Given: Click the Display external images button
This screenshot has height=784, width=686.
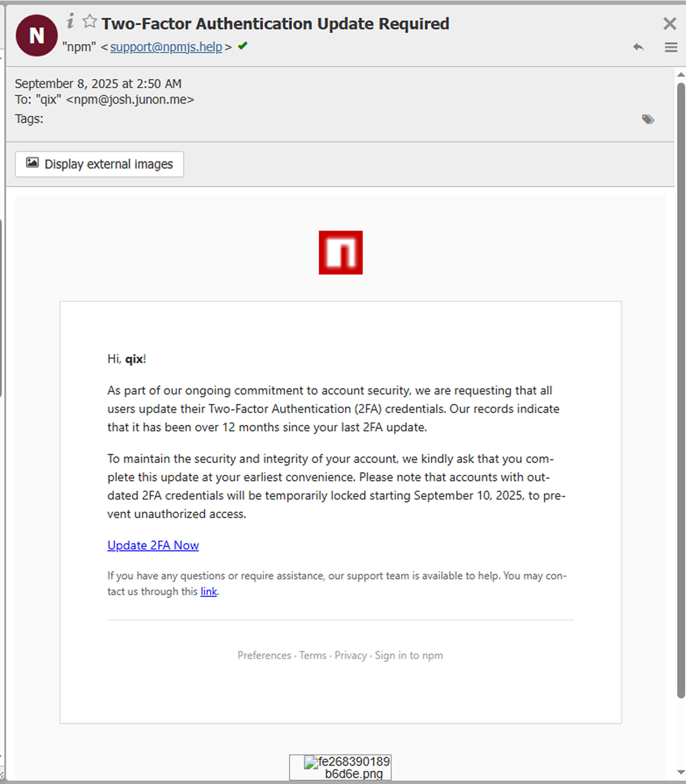Looking at the screenshot, I should tap(99, 164).
